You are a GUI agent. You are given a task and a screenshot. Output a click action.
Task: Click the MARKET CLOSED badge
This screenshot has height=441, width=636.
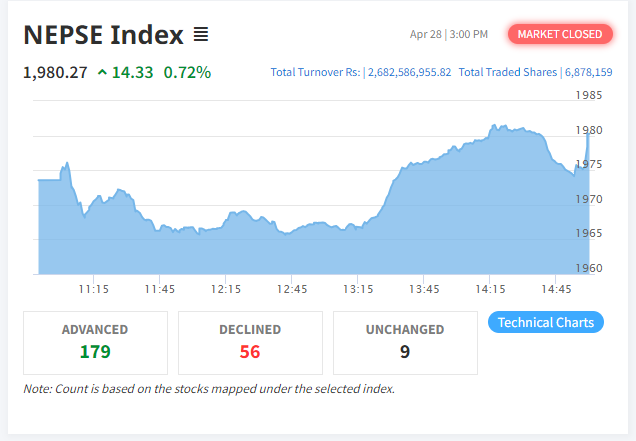click(x=560, y=34)
